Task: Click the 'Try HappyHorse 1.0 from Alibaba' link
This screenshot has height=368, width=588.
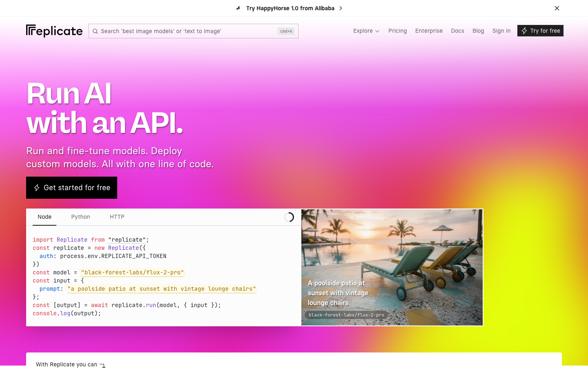Action: pos(290,8)
